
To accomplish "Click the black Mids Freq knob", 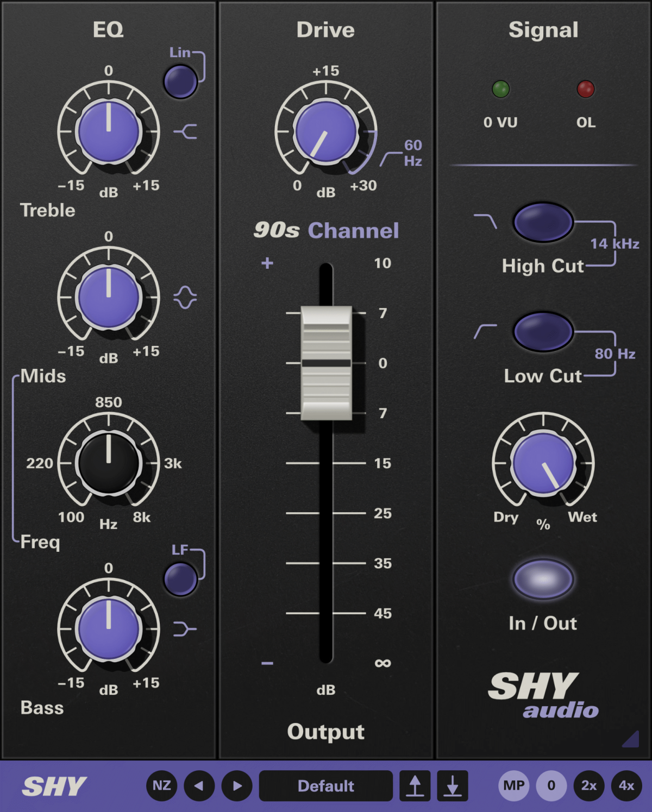I will (109, 463).
